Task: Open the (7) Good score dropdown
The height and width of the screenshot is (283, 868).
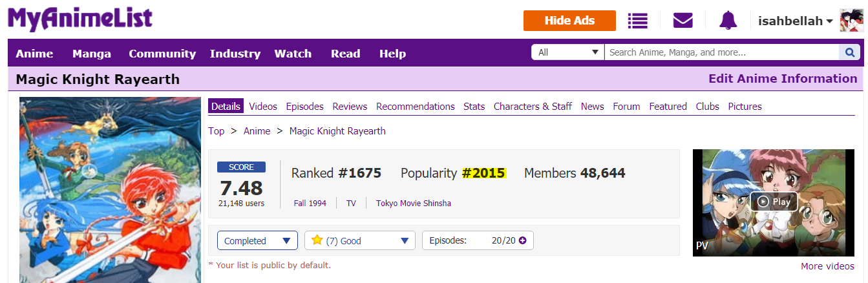Action: [x=360, y=240]
